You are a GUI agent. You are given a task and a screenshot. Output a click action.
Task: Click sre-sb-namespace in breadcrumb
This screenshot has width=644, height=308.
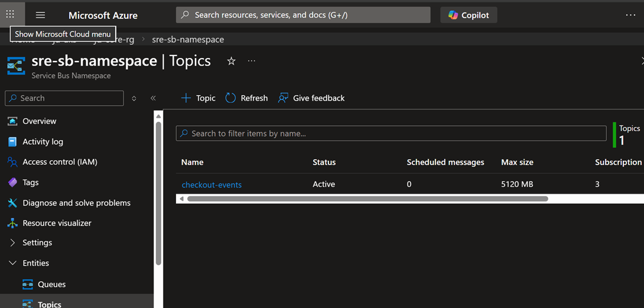coord(188,40)
